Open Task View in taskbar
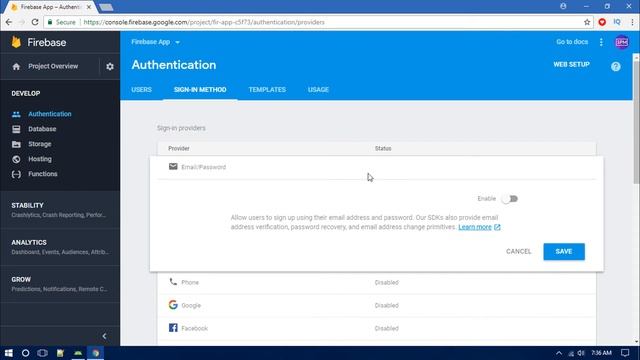The height and width of the screenshot is (360, 640). click(42, 353)
